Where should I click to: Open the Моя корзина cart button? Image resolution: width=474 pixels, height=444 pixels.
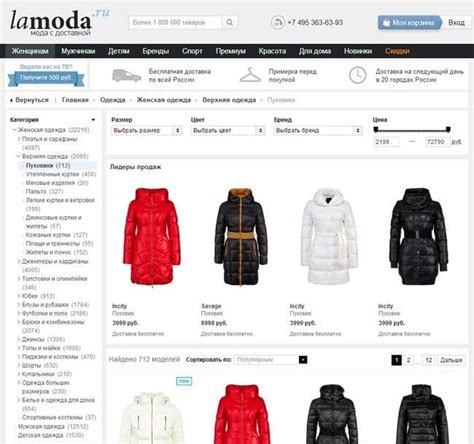point(410,23)
